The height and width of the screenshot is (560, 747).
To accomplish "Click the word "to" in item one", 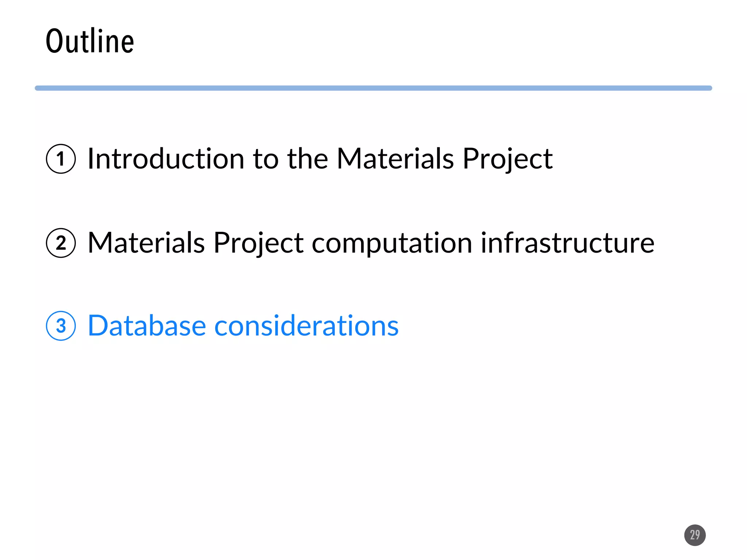I will [x=266, y=159].
